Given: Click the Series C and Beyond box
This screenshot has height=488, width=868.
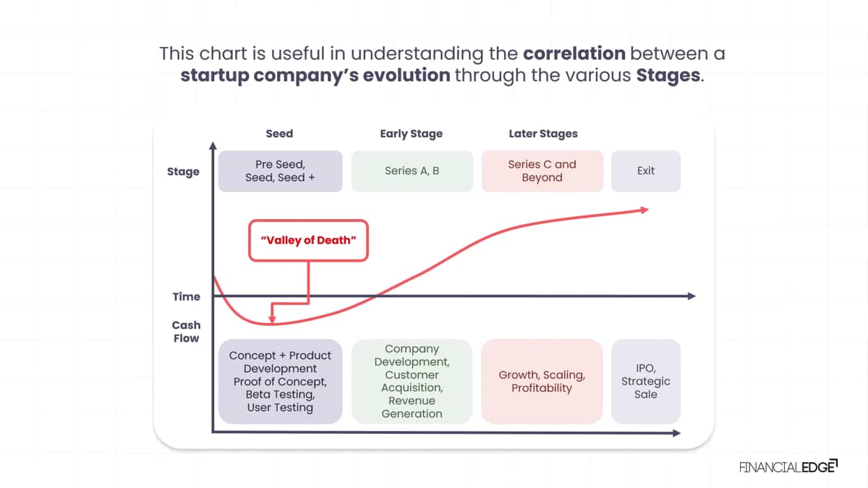Looking at the screenshot, I should 542,171.
